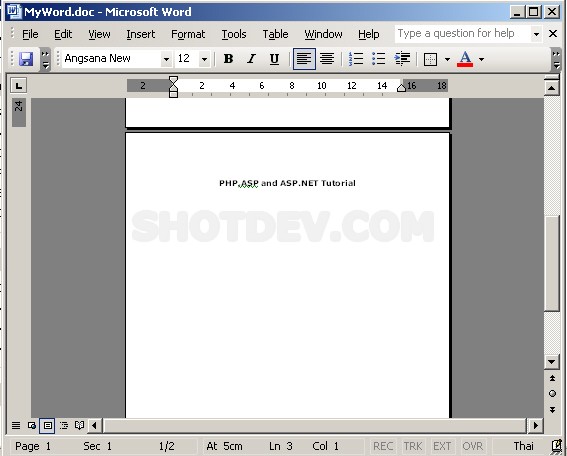Open the border style dropdown arrow
The height and width of the screenshot is (456, 567).
[x=447, y=59]
